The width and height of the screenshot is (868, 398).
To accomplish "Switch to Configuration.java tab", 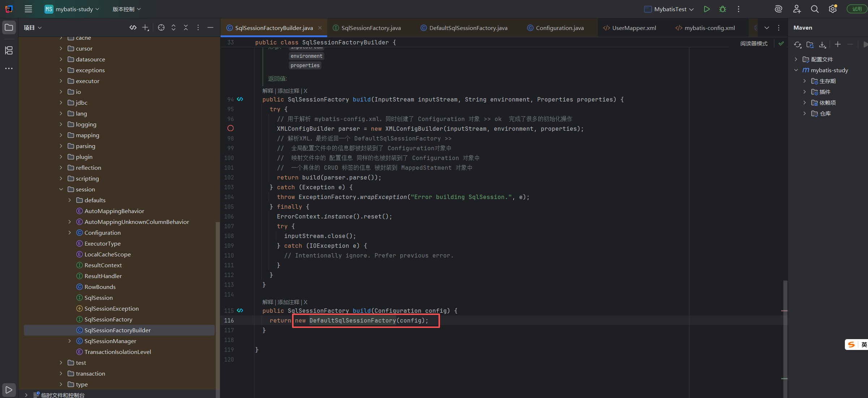I will (559, 28).
